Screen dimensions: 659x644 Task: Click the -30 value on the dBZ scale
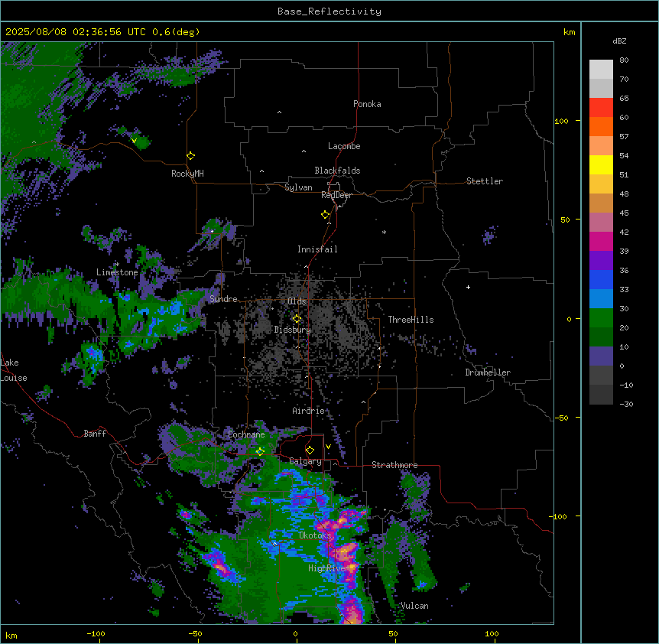click(x=626, y=404)
